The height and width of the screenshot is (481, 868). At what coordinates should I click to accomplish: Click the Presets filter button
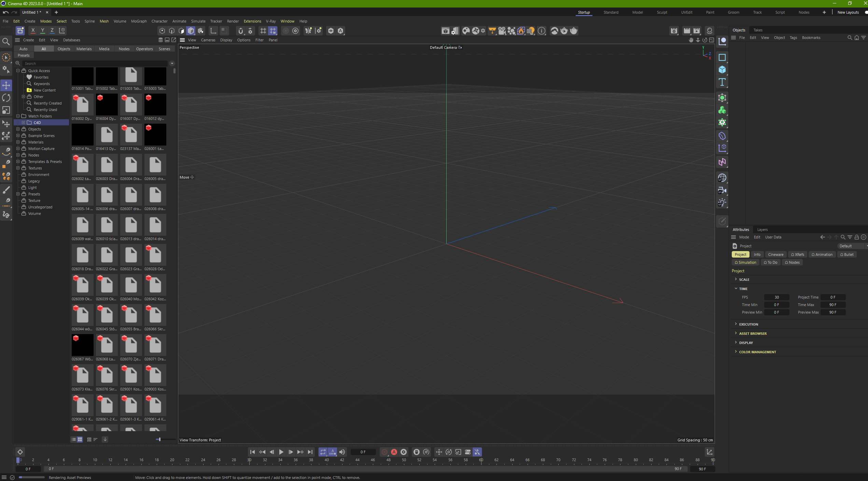click(24, 55)
